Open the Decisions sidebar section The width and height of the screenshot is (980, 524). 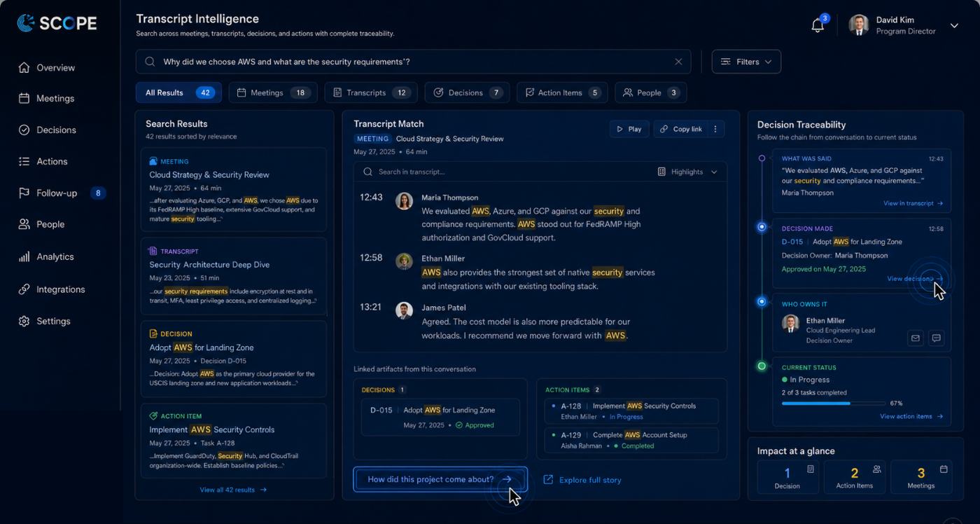[x=47, y=130]
